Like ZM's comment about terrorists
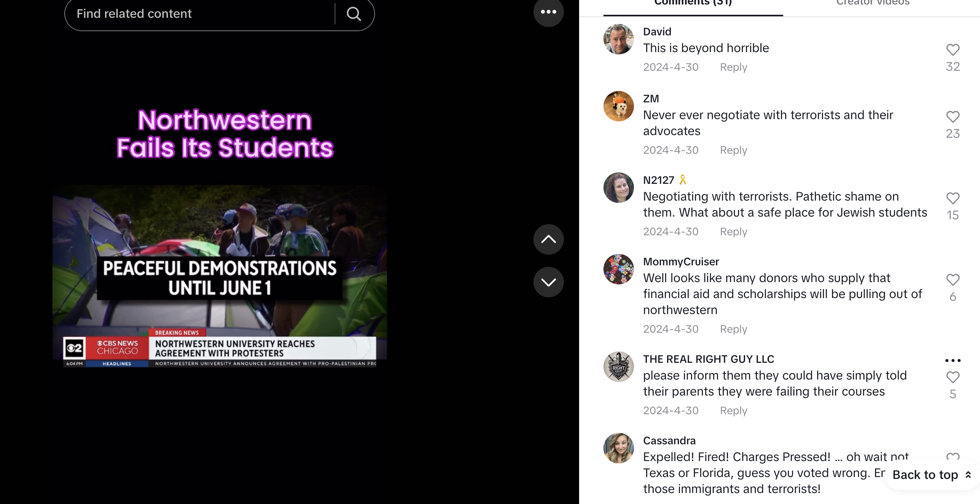This screenshot has height=504, width=980. pyautogui.click(x=952, y=117)
